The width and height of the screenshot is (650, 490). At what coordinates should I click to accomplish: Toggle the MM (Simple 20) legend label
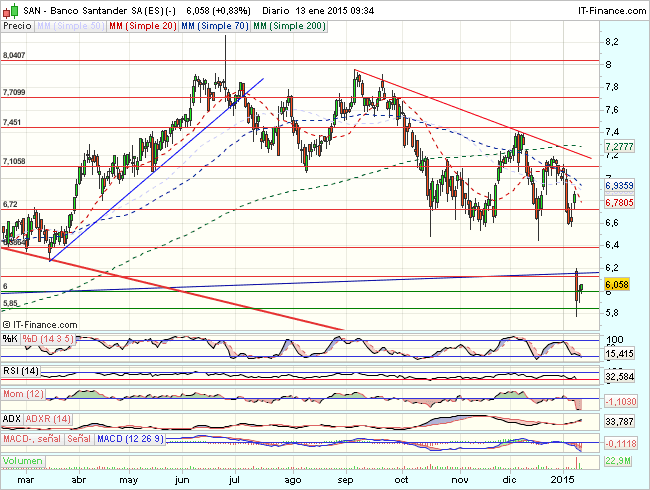pos(143,26)
